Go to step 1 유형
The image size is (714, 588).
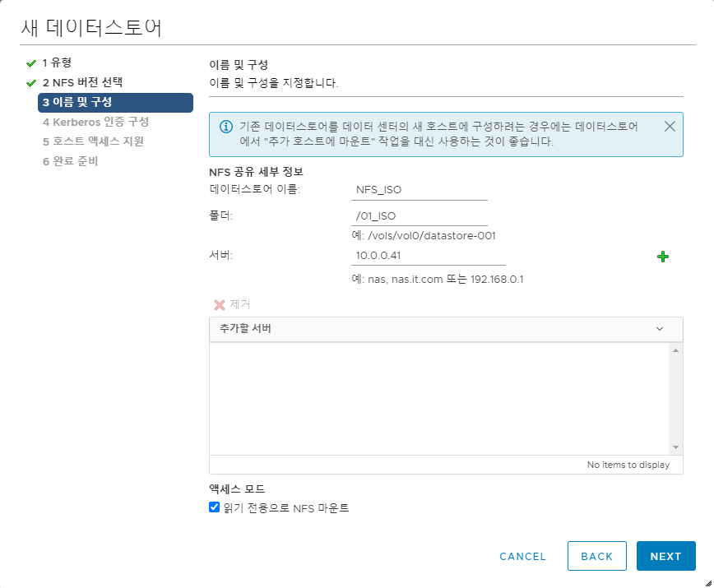pos(57,63)
